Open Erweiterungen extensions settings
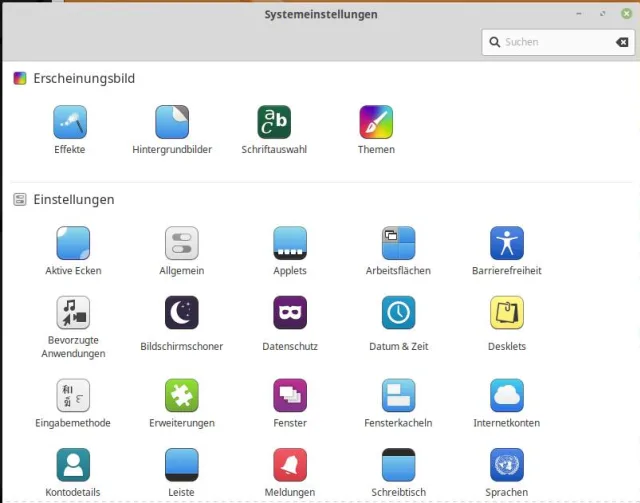The image size is (640, 503). 182,395
